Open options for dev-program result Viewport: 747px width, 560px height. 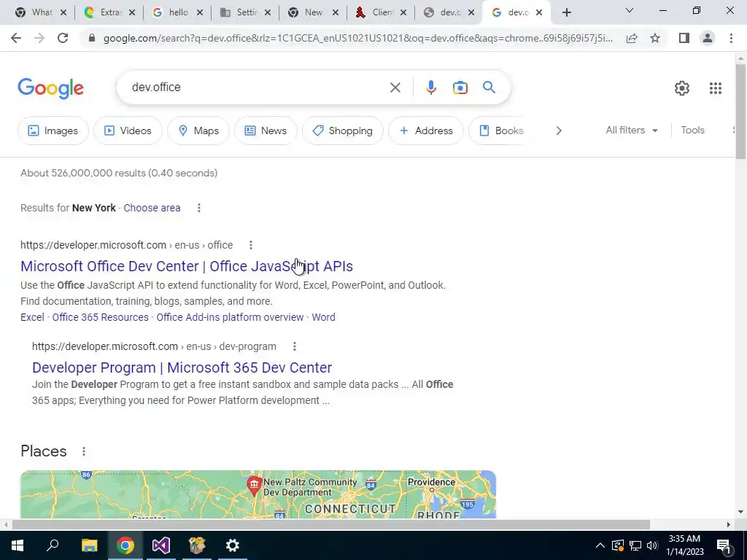pos(295,346)
